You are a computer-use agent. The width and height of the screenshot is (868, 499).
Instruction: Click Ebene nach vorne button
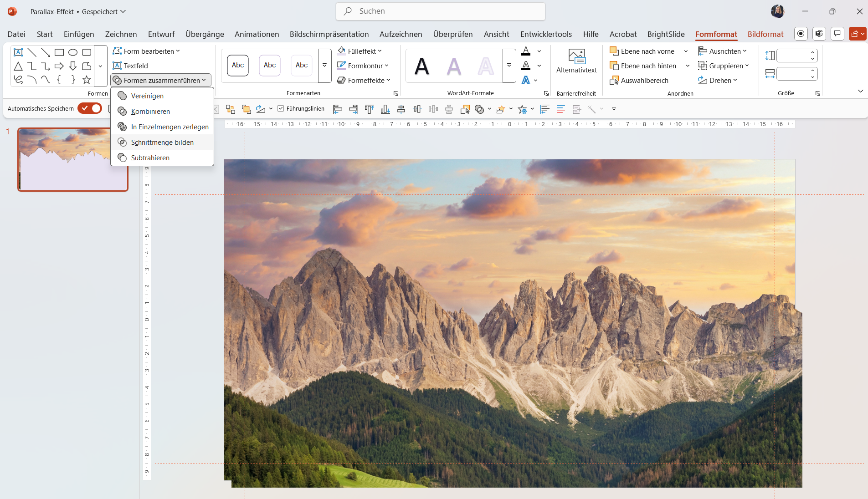pos(642,51)
